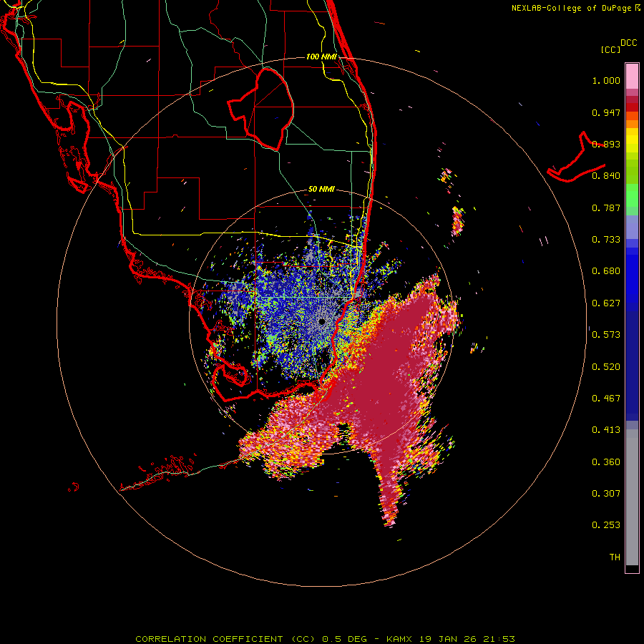The image size is (644, 644).
Task: Select the 0.893 scale value
Action: pos(606,144)
